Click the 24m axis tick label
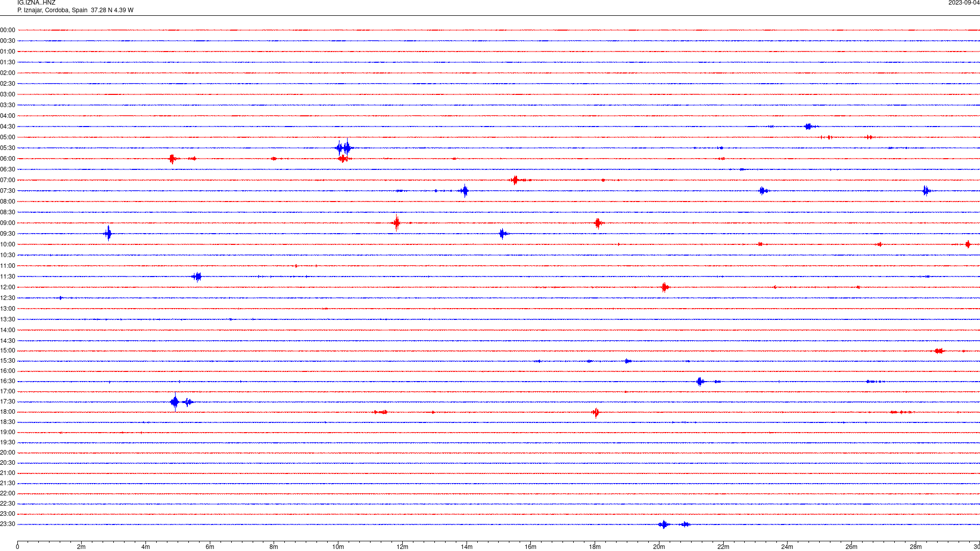The width and height of the screenshot is (980, 551). 787,547
